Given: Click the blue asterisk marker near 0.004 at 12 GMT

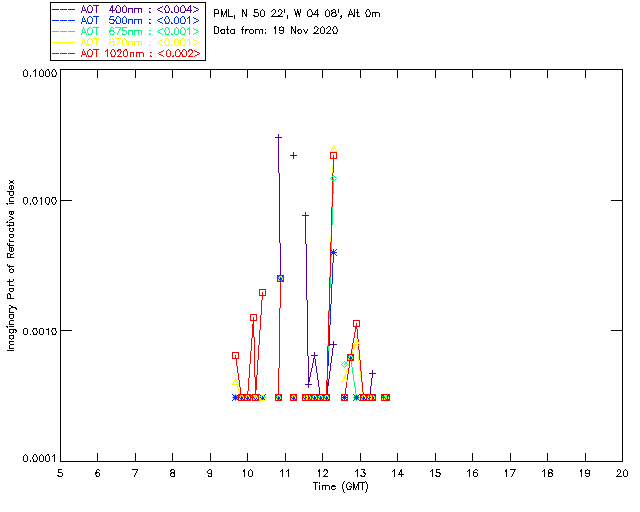Looking at the screenshot, I should click(334, 253).
